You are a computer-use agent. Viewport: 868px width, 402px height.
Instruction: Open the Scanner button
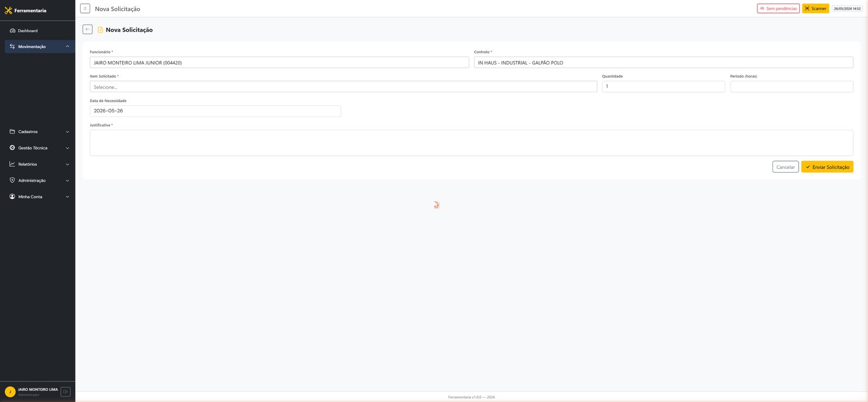tap(815, 9)
